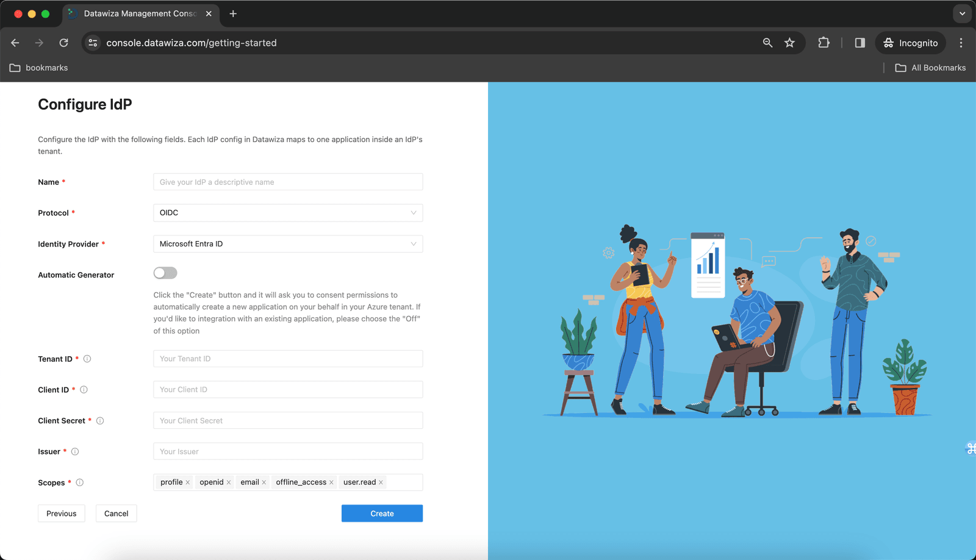Click the Previous button
Viewport: 976px width, 560px height.
(x=62, y=514)
